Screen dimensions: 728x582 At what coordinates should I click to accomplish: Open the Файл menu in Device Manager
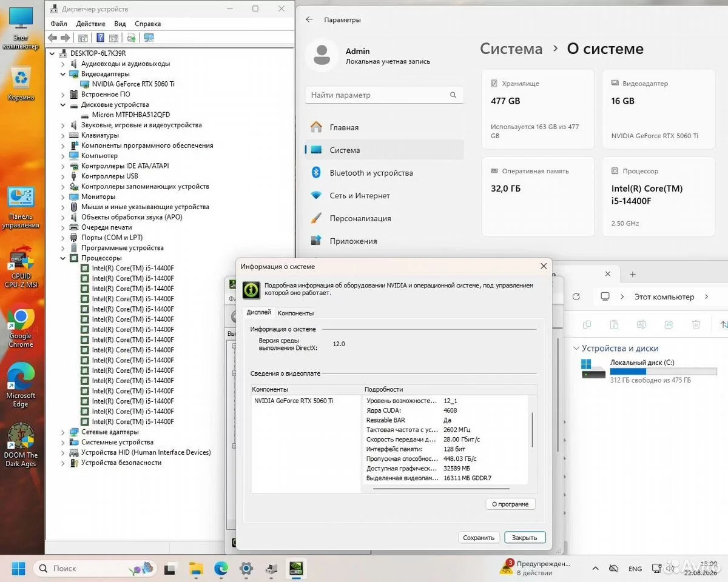59,24
